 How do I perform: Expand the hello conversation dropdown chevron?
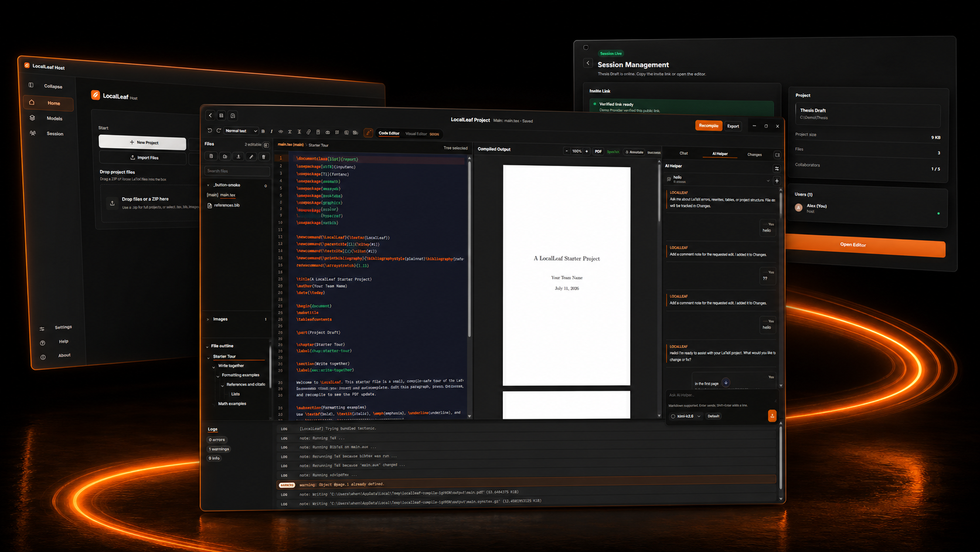click(x=768, y=181)
